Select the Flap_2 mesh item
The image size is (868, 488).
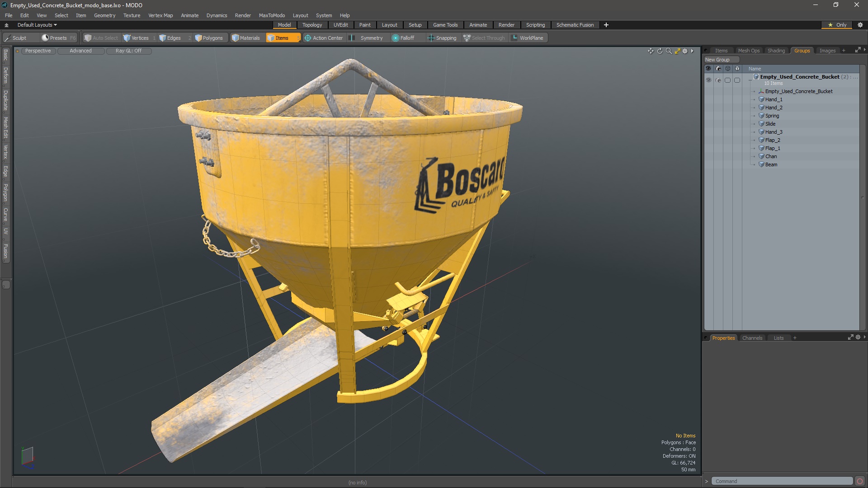[x=773, y=140]
